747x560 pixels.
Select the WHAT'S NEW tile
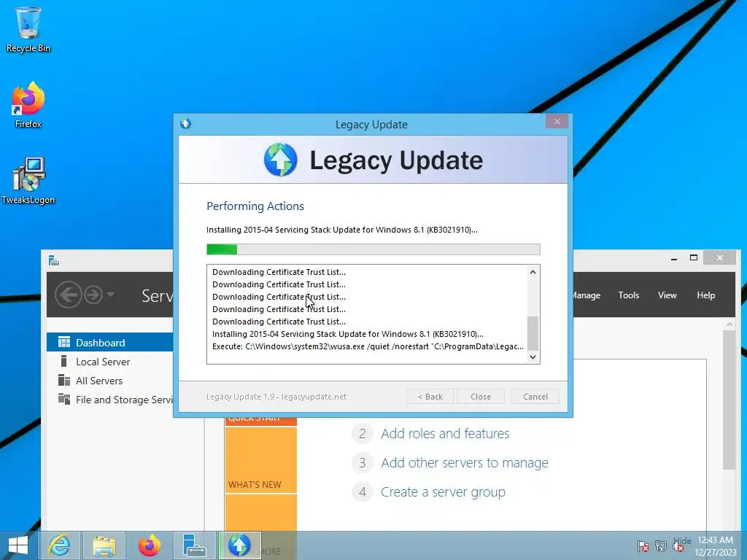point(261,460)
